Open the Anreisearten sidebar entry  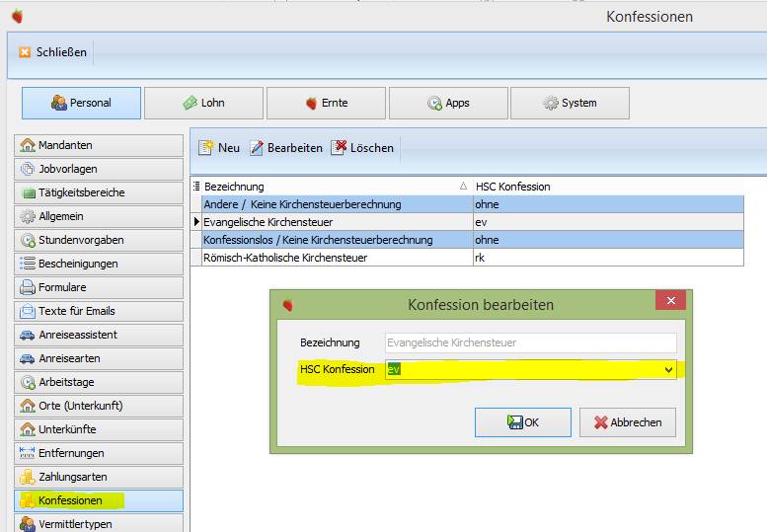[99, 358]
